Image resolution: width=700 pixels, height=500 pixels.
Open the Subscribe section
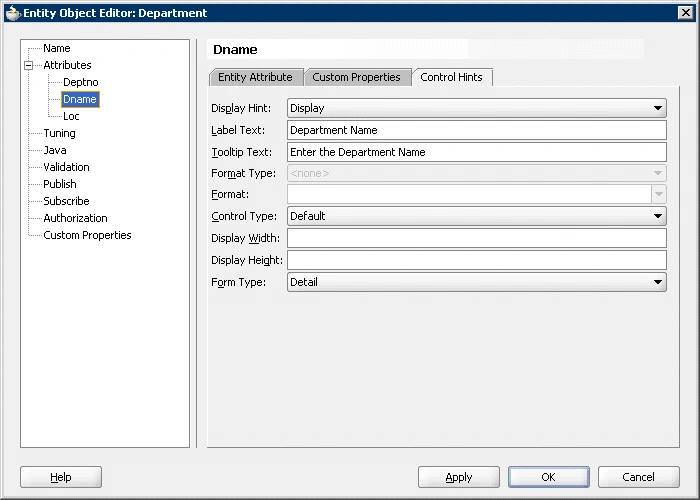pos(66,201)
